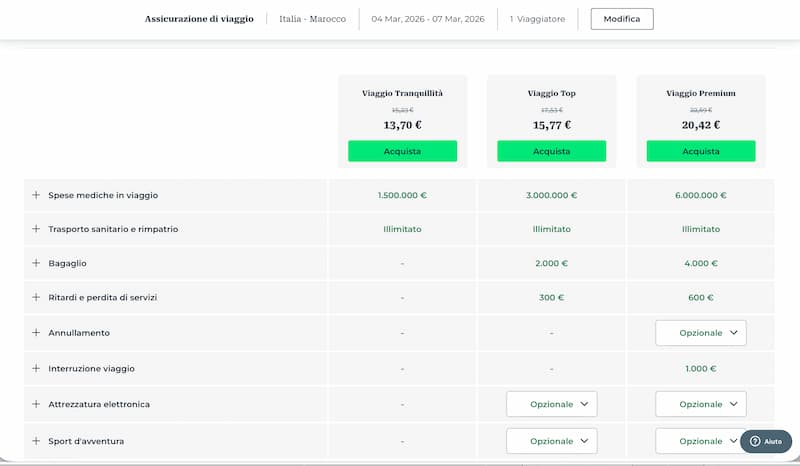
Task: Open the Aiuto help button
Action: [x=766, y=441]
